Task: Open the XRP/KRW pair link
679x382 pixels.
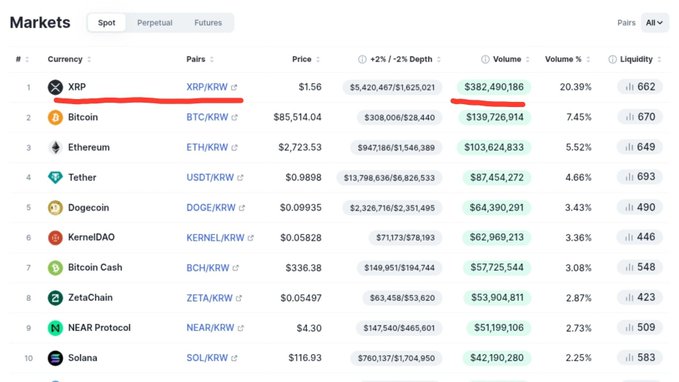Action: coord(207,87)
